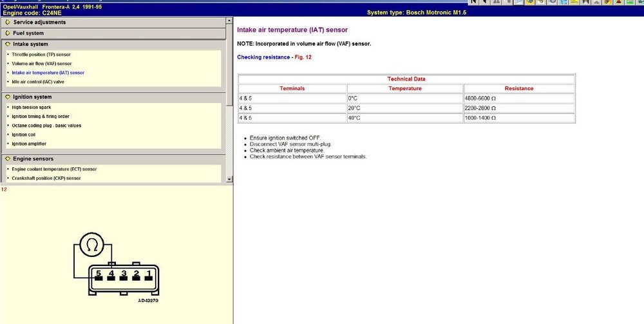Collapse the Ignition system section
The width and height of the screenshot is (644, 324).
pyautogui.click(x=113, y=97)
